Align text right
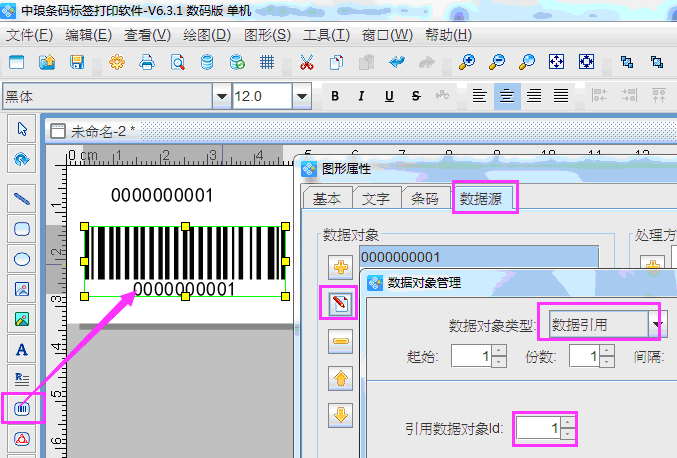This screenshot has height=458, width=677. (x=534, y=96)
